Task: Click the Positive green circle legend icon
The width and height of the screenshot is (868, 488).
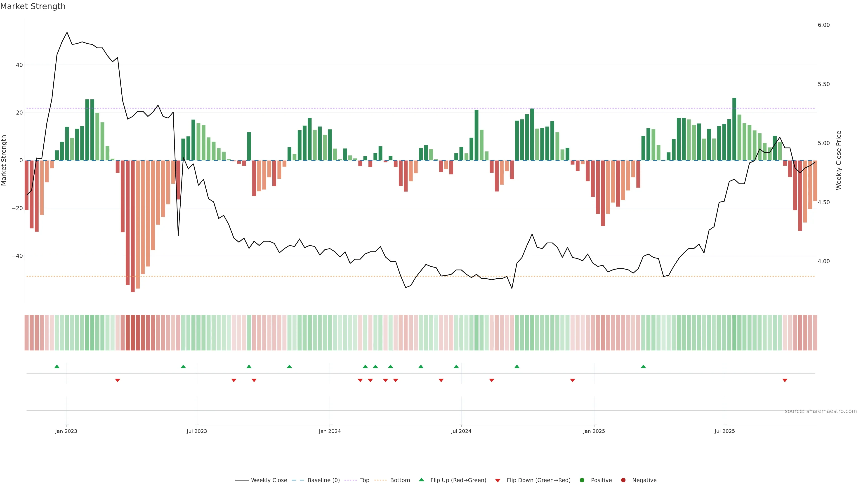Action: coord(582,480)
